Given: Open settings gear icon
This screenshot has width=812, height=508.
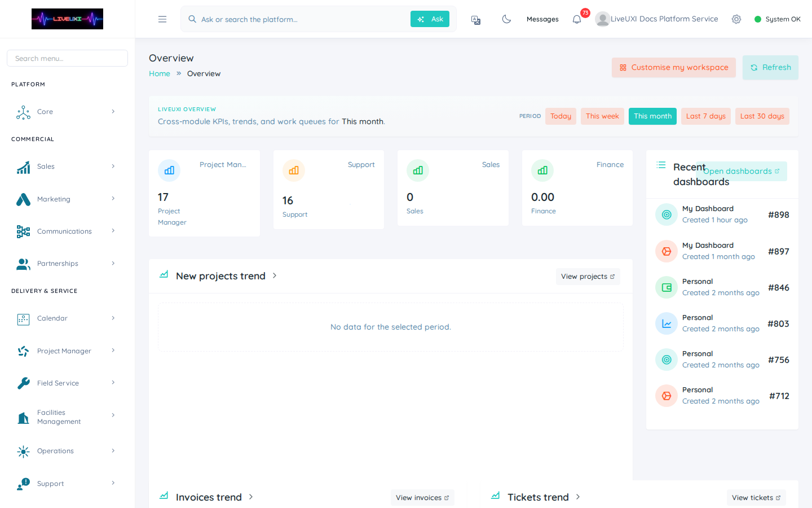Looking at the screenshot, I should (736, 19).
